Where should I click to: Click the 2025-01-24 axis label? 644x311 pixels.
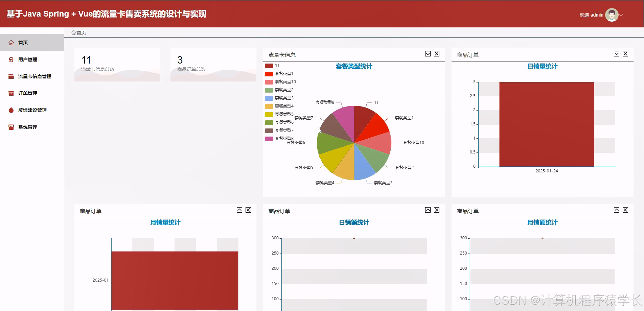tap(547, 171)
